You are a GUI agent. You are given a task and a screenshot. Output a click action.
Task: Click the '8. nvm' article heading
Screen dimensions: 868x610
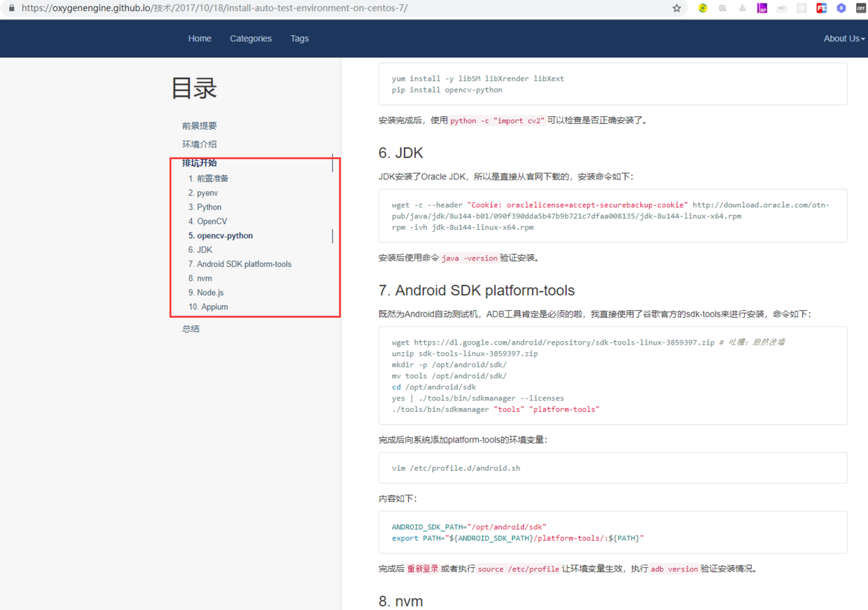click(x=400, y=602)
